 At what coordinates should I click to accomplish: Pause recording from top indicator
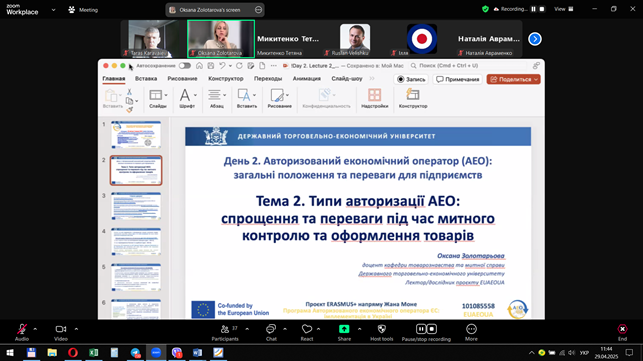click(x=534, y=9)
